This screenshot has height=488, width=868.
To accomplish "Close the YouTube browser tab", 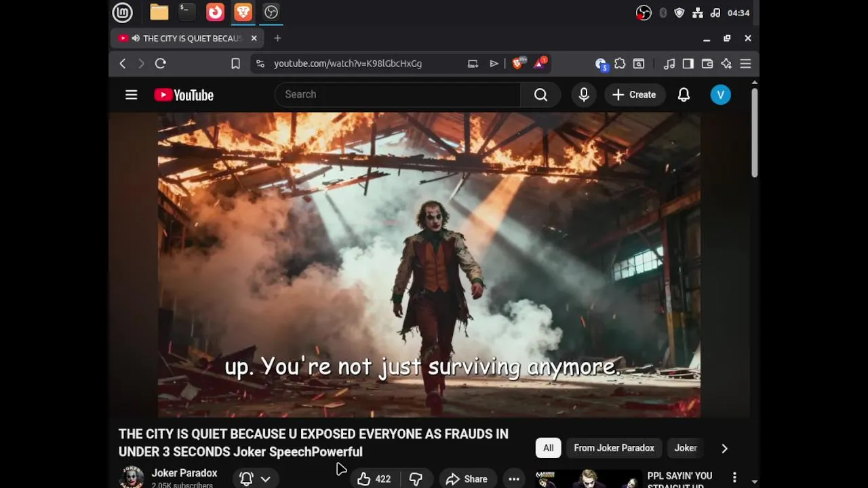I will 254,38.
